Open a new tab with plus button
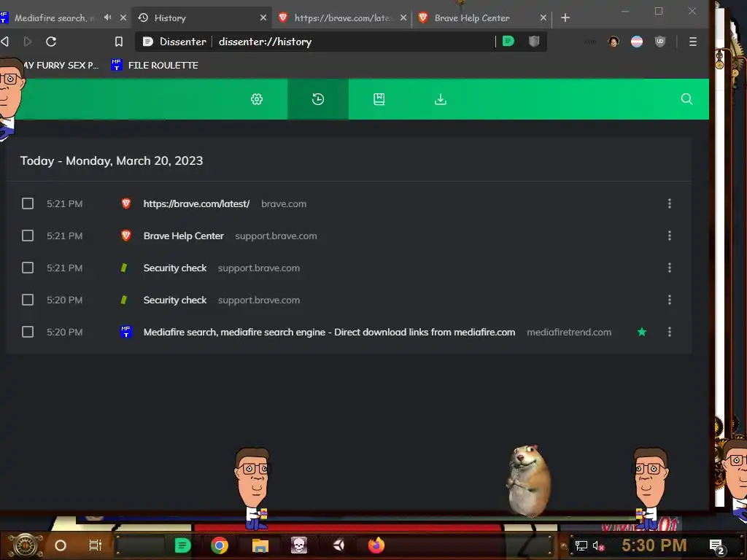This screenshot has height=560, width=747. [x=565, y=17]
